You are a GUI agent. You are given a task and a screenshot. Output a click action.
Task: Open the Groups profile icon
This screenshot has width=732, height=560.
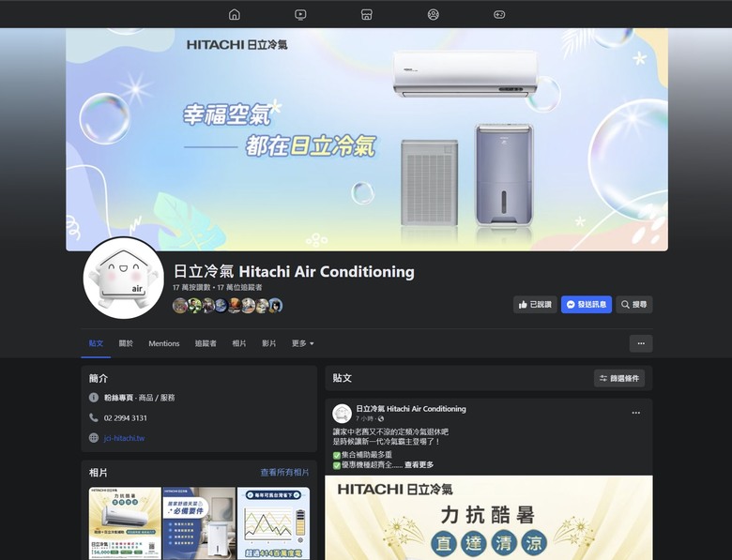(x=434, y=14)
